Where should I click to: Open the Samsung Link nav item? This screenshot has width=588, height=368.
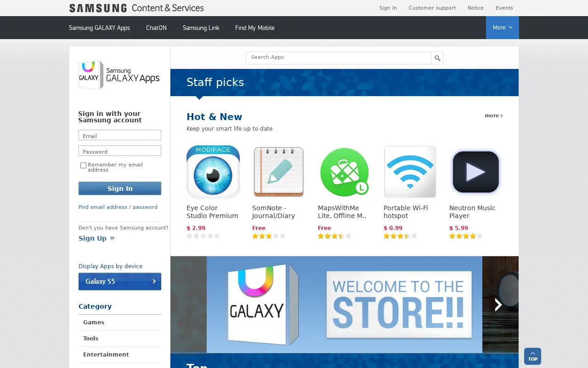coord(201,28)
